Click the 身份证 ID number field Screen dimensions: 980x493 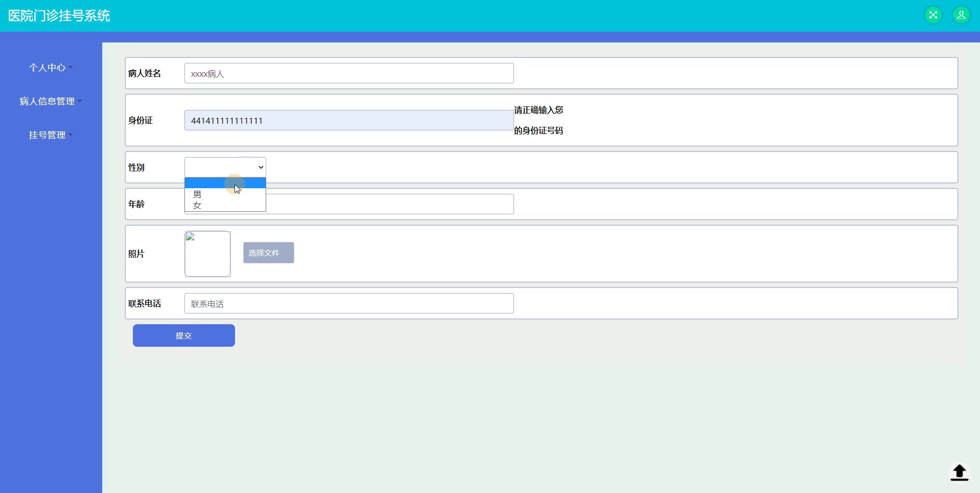point(349,120)
